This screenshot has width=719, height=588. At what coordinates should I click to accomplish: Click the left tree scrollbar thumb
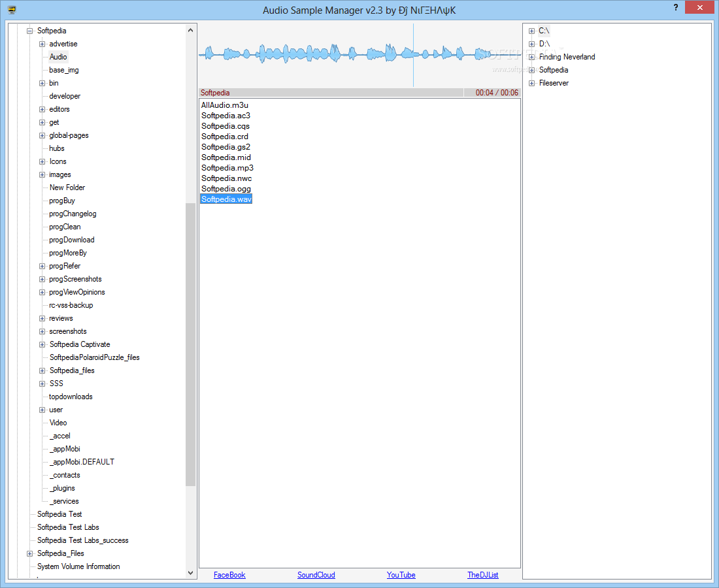(190, 344)
